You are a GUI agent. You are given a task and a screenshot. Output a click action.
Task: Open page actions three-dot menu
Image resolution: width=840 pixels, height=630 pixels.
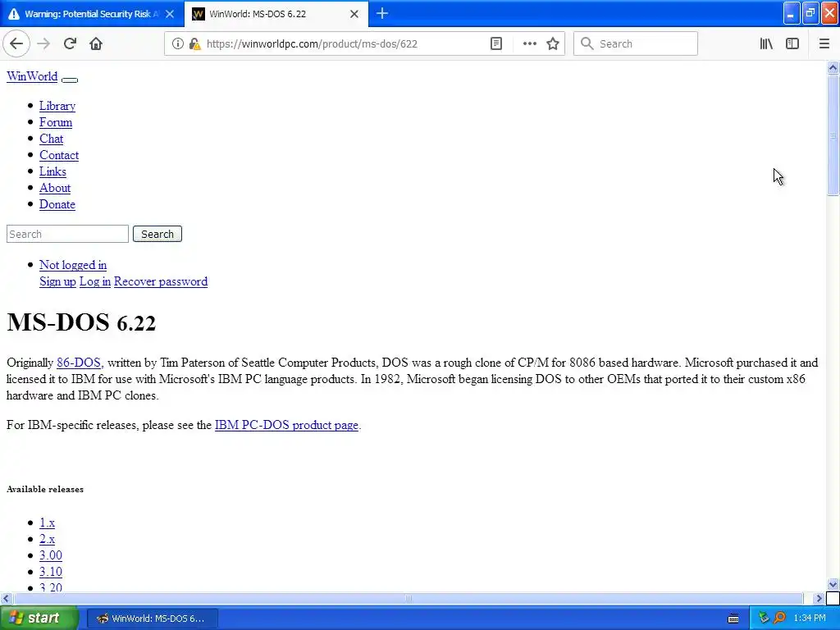529,44
